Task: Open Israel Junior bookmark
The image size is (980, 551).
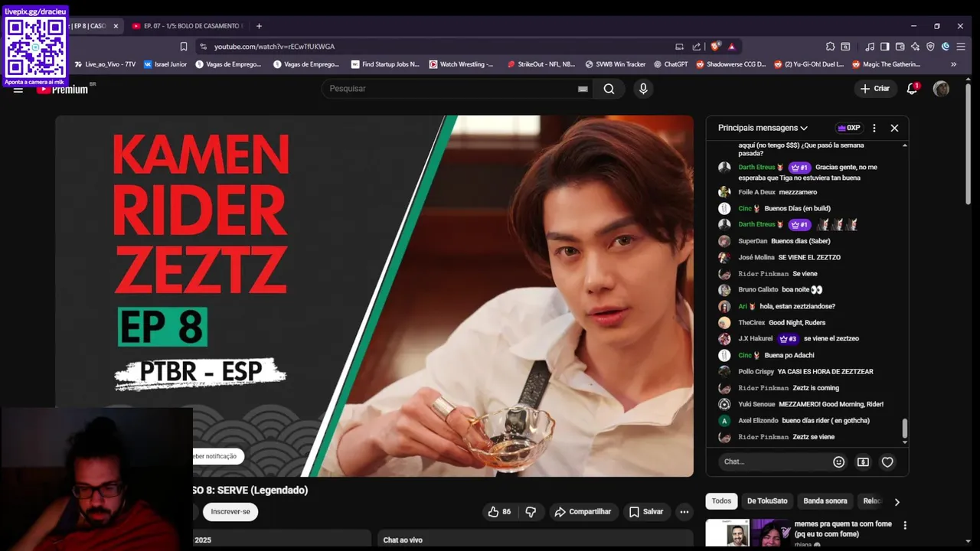Action: coord(165,64)
